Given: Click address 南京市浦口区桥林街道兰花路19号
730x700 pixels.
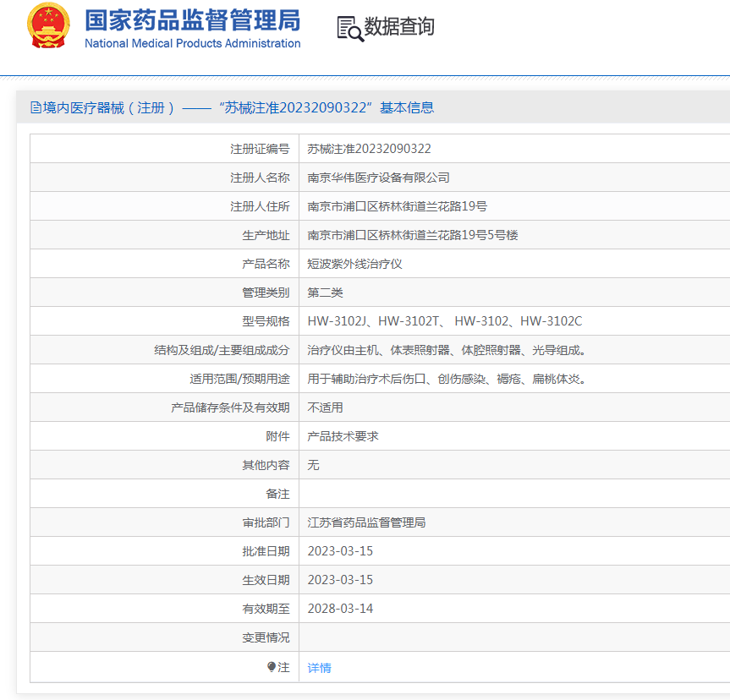Looking at the screenshot, I should (397, 206).
